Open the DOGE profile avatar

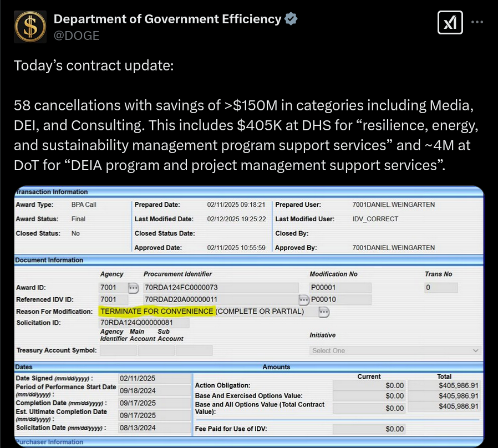pos(30,27)
